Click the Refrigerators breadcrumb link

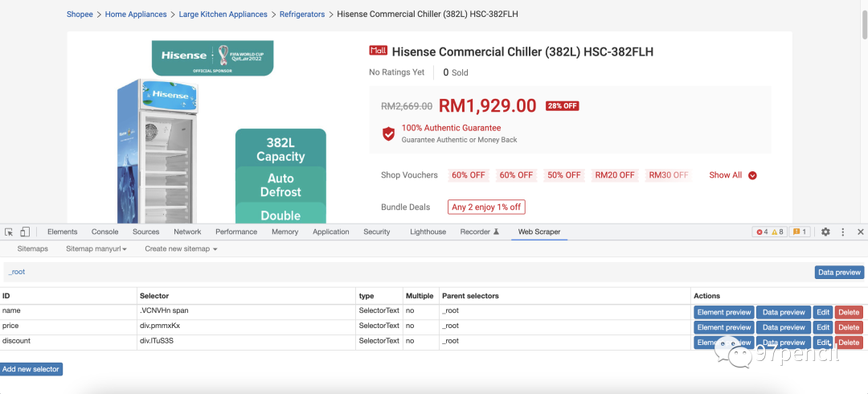point(302,14)
